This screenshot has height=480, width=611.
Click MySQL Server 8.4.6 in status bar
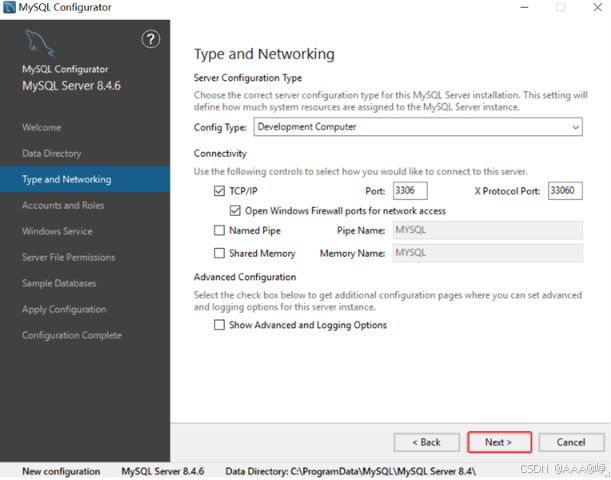(163, 471)
